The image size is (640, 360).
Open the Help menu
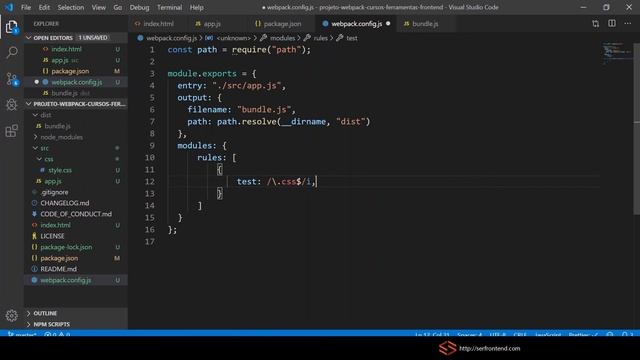click(196, 7)
